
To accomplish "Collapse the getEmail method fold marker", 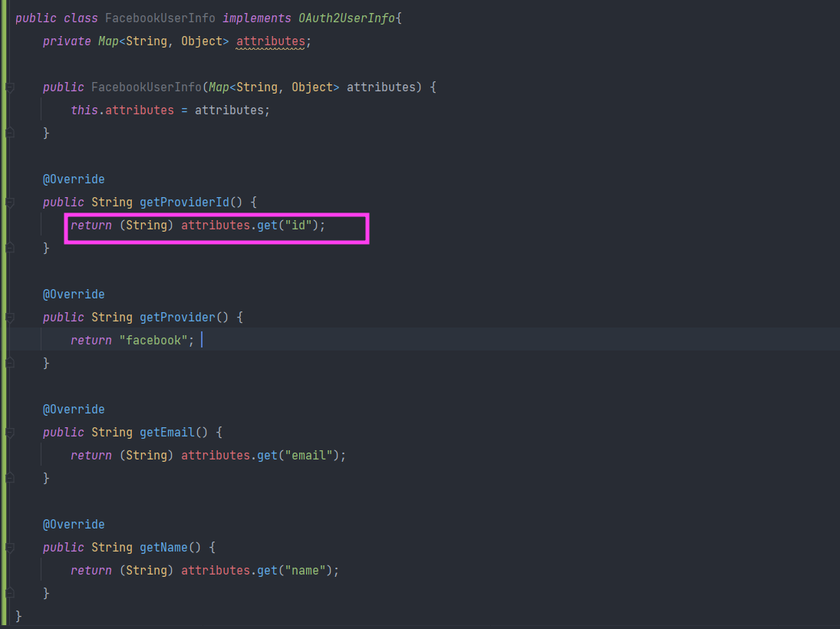I will tap(10, 433).
